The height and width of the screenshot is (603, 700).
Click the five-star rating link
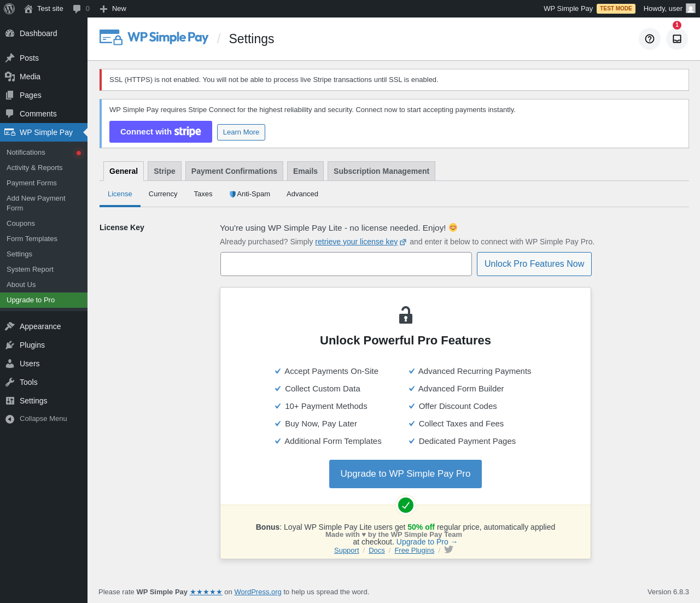coord(206,592)
